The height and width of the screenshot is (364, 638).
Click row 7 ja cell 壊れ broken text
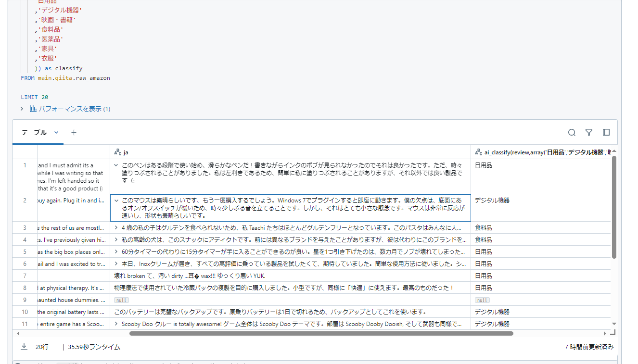pos(290,276)
